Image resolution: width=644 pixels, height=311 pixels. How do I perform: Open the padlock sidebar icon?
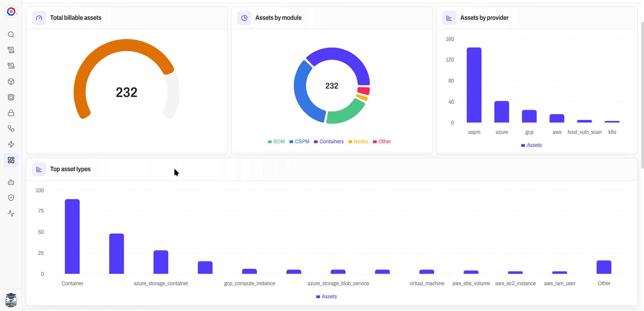(11, 113)
